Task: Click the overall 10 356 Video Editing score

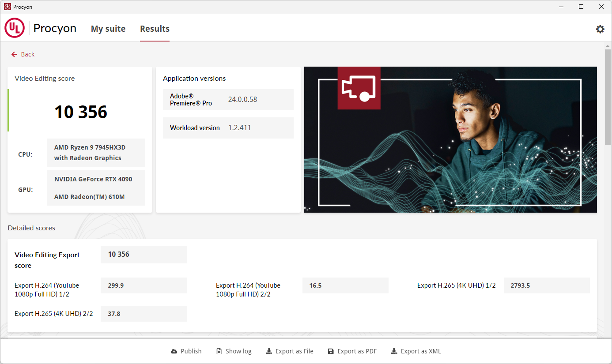Action: [x=81, y=112]
